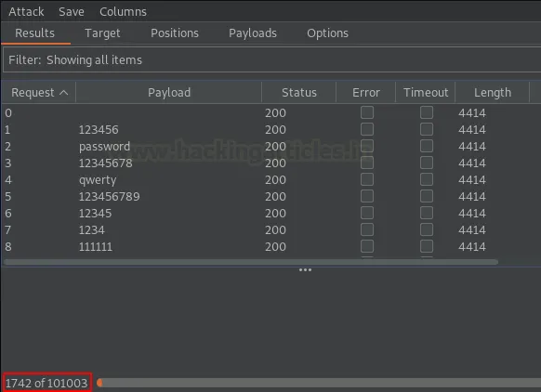541x392 pixels.
Task: Toggle Error checkbox for payload 12345678
Action: pos(367,163)
